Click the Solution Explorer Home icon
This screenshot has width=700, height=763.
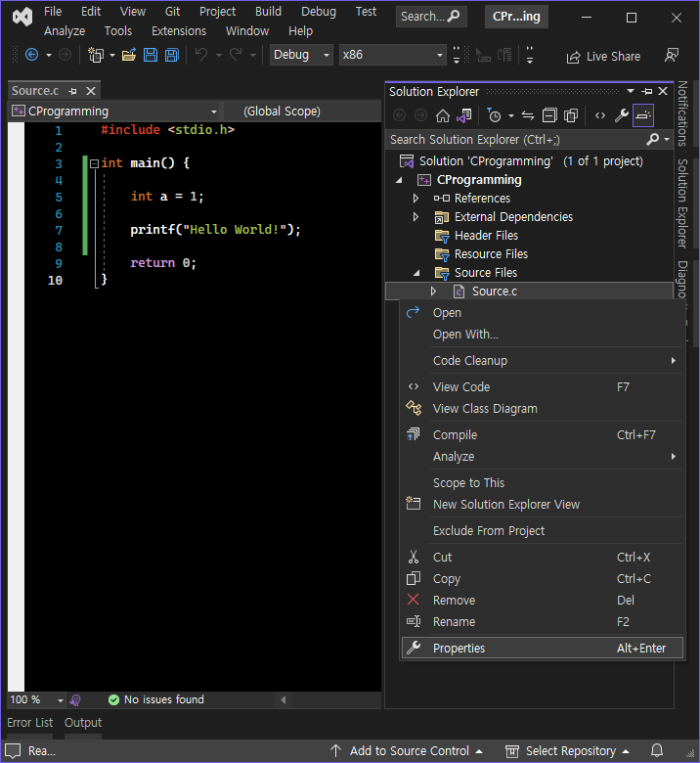442,115
